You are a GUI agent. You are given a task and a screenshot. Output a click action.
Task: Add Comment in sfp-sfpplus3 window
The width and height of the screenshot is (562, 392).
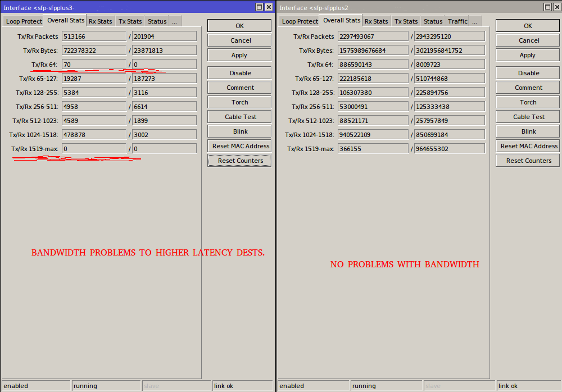239,88
